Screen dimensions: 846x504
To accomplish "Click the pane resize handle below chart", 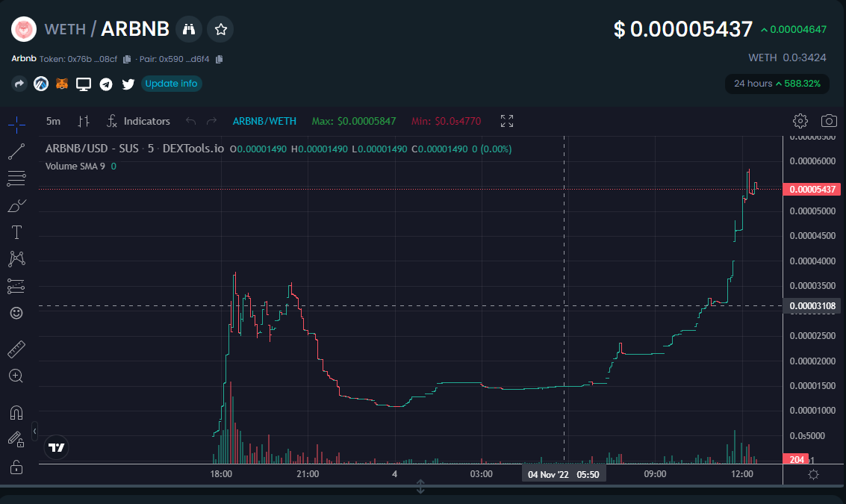I will click(x=420, y=487).
